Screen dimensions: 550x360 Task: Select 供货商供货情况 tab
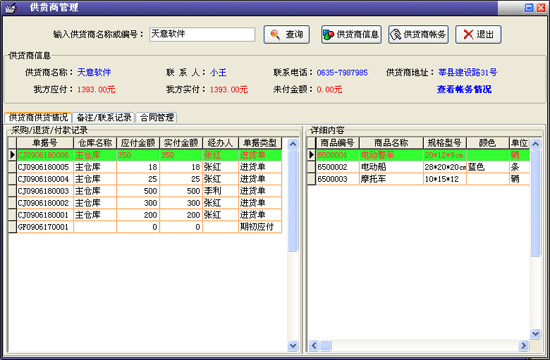tap(38, 117)
